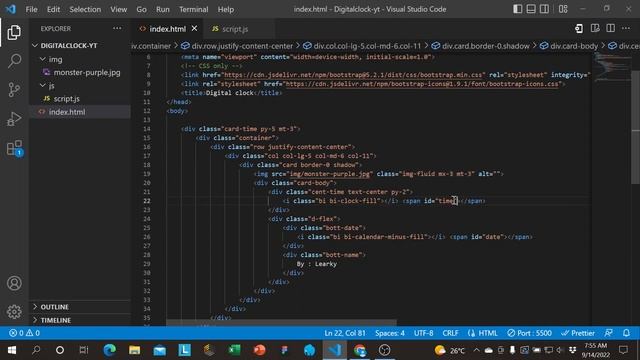Click the open changes icon in editor toolbar

tap(579, 29)
